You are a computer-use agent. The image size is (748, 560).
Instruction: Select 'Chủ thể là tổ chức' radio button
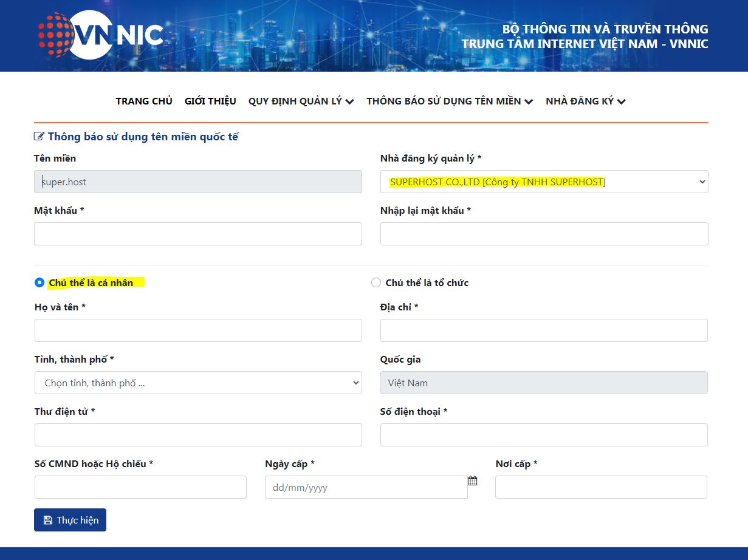coord(376,282)
